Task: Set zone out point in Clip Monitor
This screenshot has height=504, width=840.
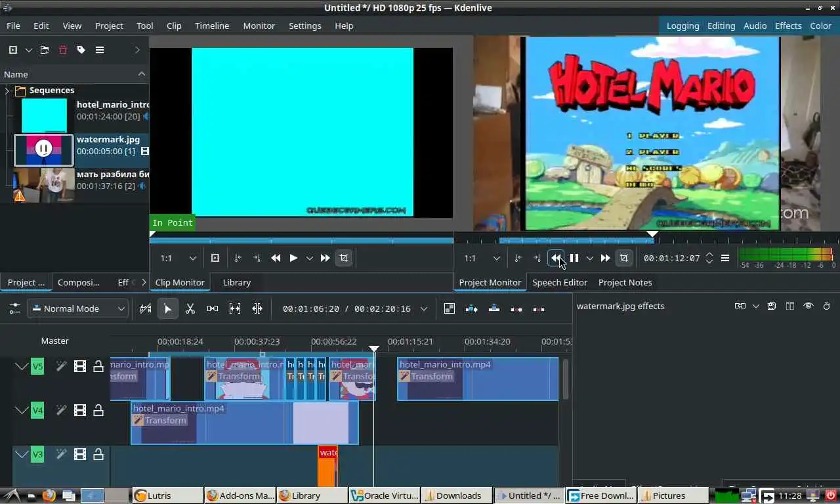Action: tap(257, 258)
